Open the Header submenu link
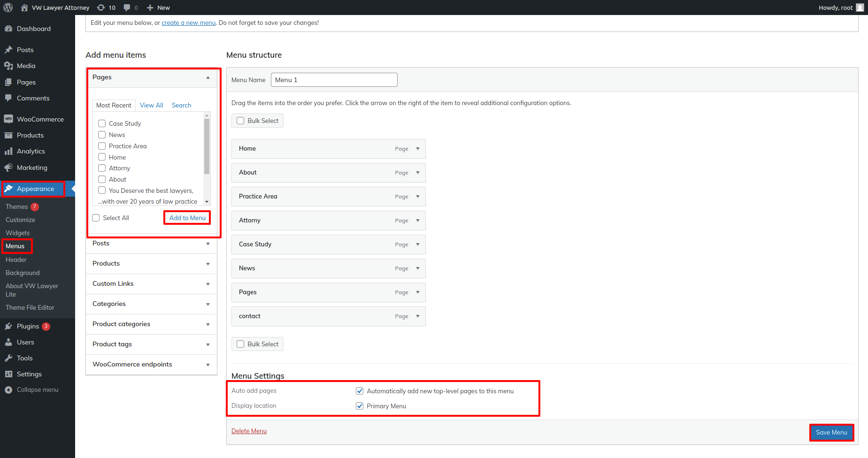 (x=16, y=260)
